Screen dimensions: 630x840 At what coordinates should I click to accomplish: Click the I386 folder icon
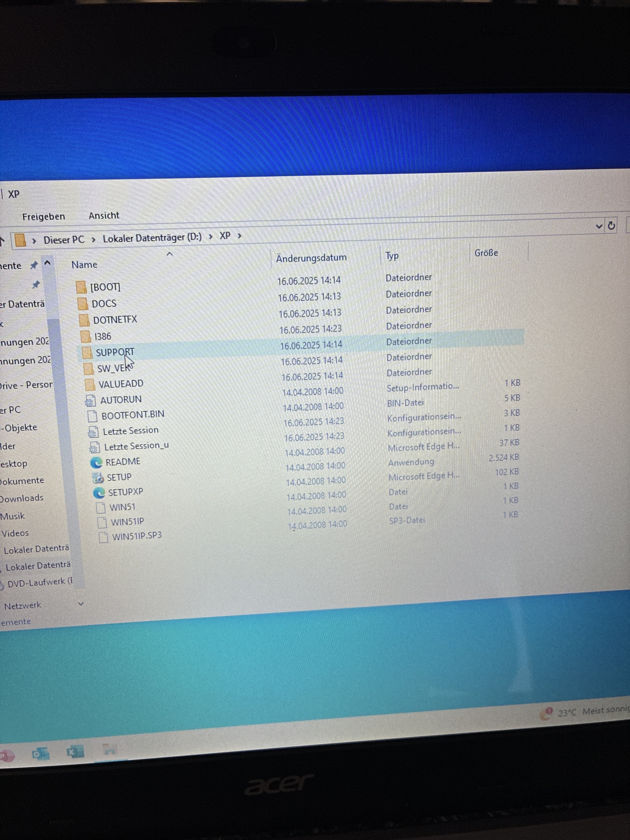click(86, 336)
